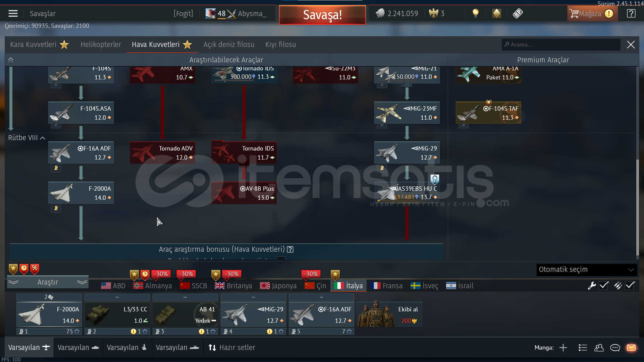The image size is (644, 362).
Task: Open the Silver Lions balance icon
Action: pyautogui.click(x=380, y=13)
